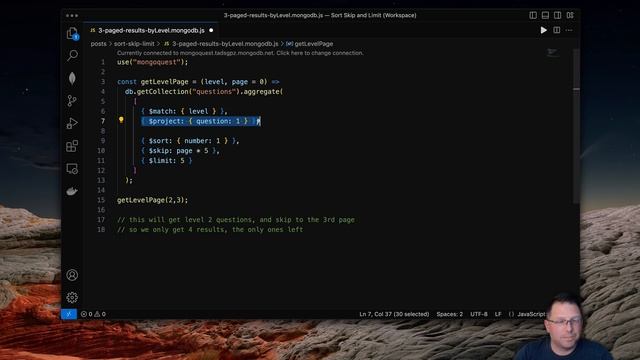Screen dimensions: 640x360
Task: Click cursor position Ln 7, Col 37 status
Action: [x=394, y=314]
